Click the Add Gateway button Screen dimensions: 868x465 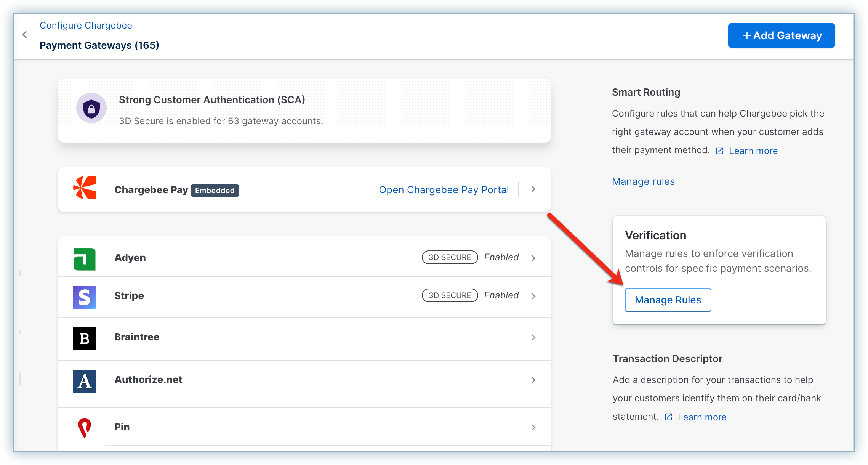[x=782, y=35]
